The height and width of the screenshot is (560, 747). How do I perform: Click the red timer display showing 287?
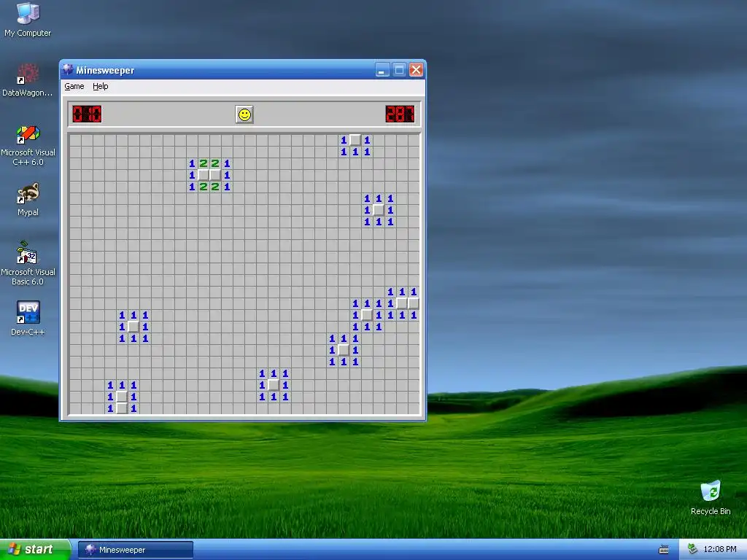[x=400, y=114]
